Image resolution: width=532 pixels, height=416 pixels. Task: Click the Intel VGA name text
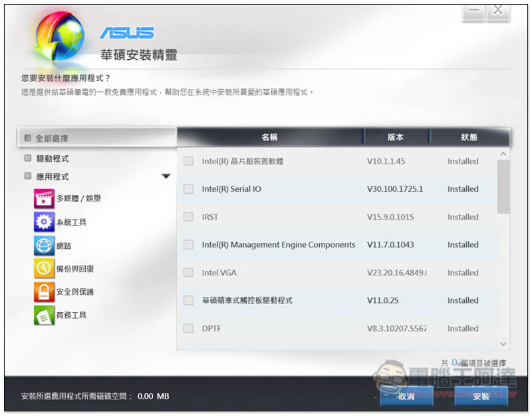click(219, 273)
